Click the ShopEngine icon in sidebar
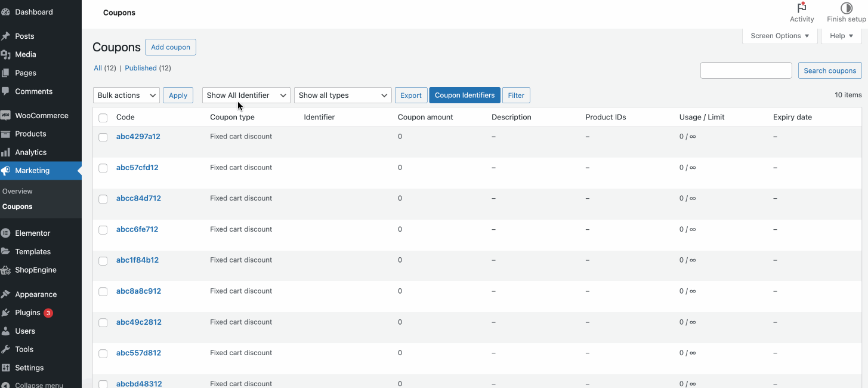The image size is (868, 388). (x=5, y=270)
